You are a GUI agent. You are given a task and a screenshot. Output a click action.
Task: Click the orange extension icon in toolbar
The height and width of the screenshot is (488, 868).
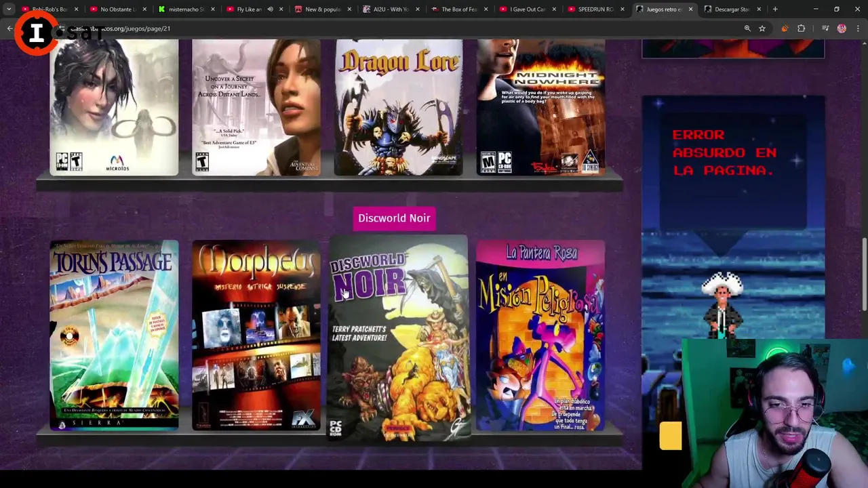[x=785, y=28]
